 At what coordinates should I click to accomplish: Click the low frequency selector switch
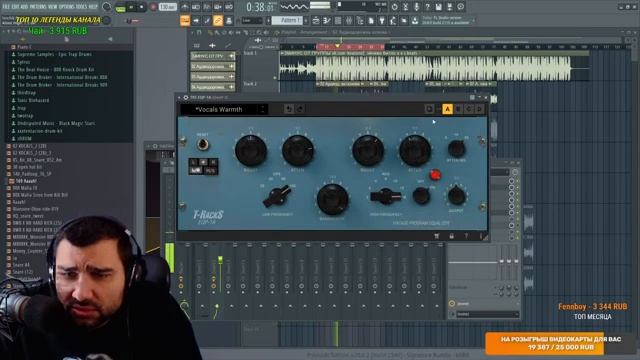tap(277, 196)
